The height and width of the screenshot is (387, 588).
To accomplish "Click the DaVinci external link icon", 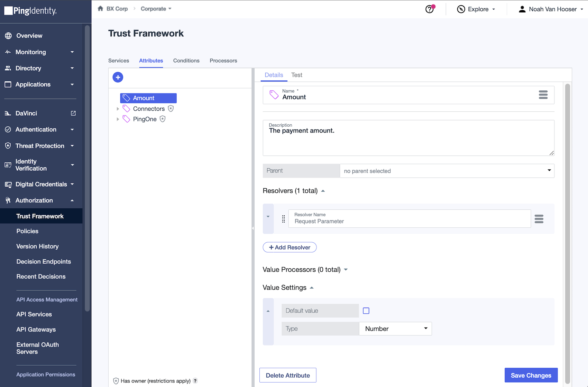I will [x=73, y=113].
